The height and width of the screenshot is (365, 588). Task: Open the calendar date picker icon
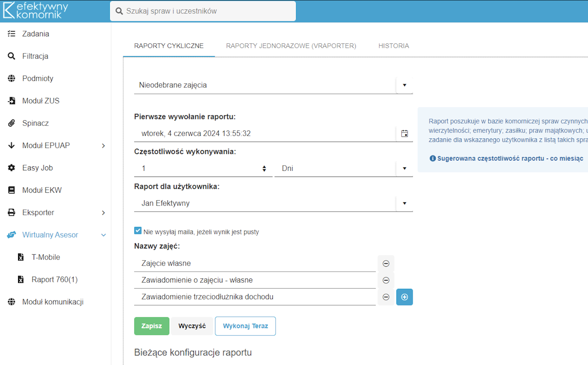coord(404,134)
